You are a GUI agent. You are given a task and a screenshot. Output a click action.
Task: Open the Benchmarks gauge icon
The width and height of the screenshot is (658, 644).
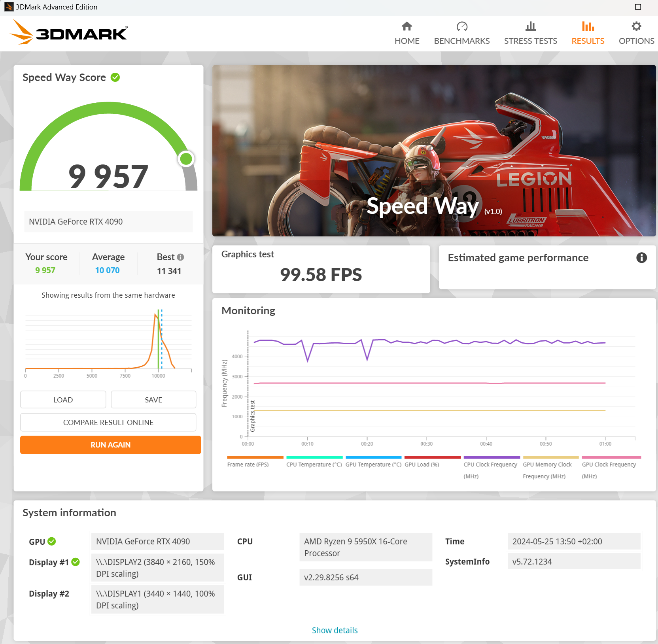[x=462, y=26]
